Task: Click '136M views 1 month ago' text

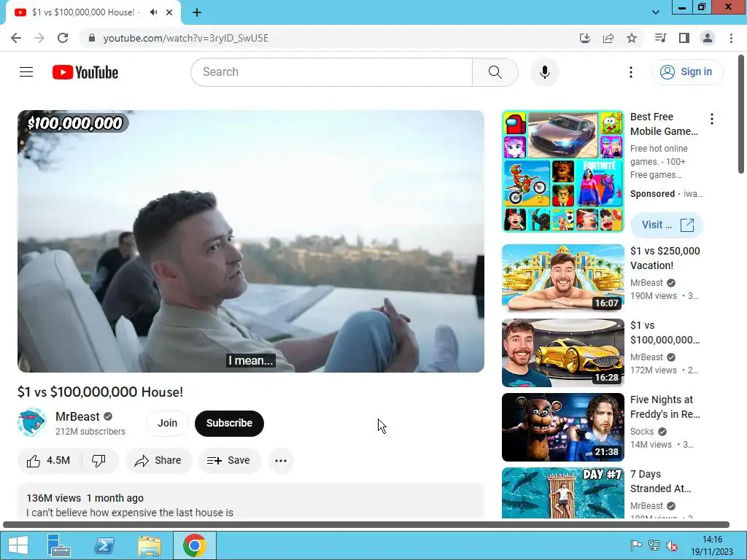Action: [85, 498]
